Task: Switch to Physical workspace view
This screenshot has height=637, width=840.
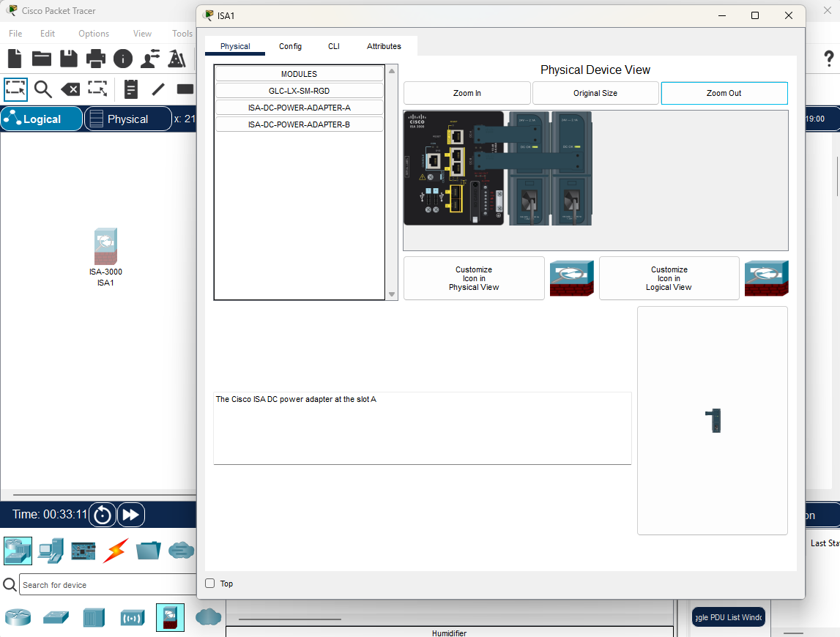Action: click(x=127, y=119)
